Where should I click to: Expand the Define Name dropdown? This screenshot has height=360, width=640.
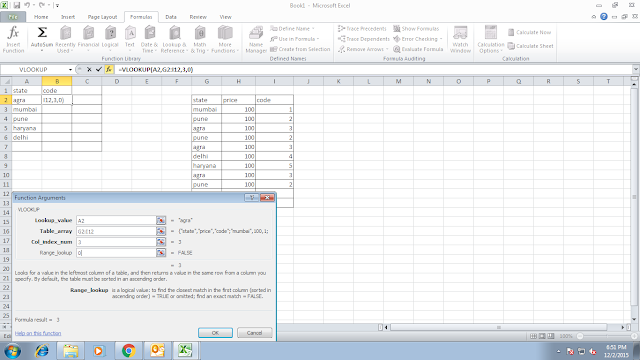(x=313, y=29)
